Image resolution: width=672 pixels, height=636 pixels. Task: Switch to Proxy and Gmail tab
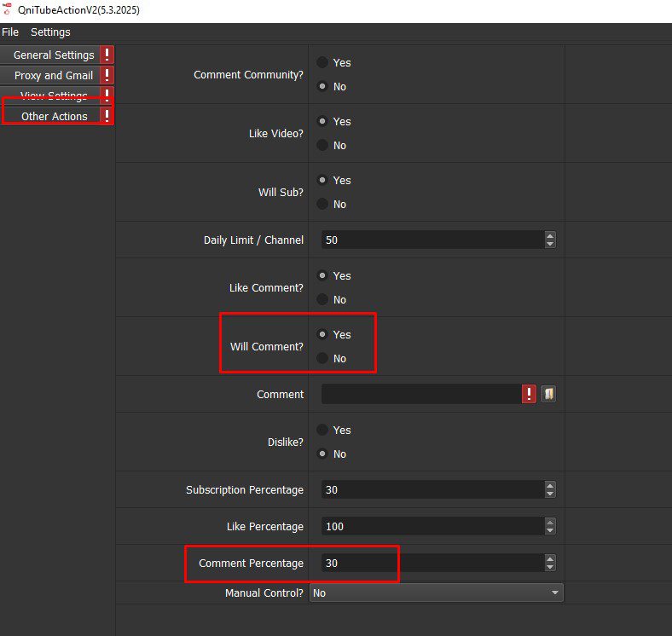[50, 75]
